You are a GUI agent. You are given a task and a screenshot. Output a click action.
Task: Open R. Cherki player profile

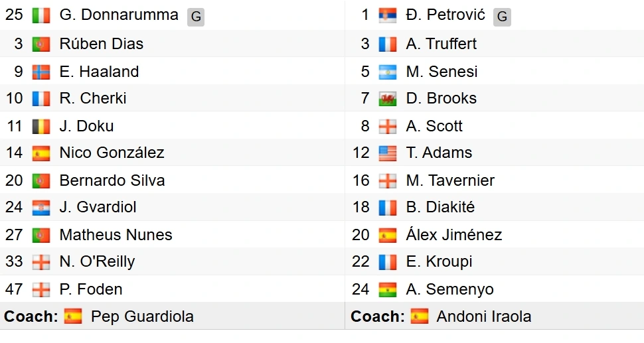click(x=92, y=98)
